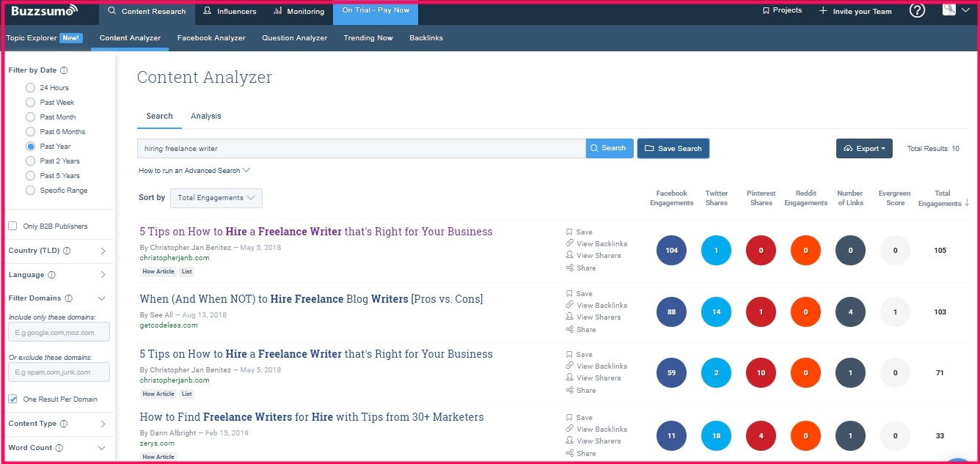Expand How to run an Advanced Search
Viewport: 980px width, 464px height.
(194, 171)
